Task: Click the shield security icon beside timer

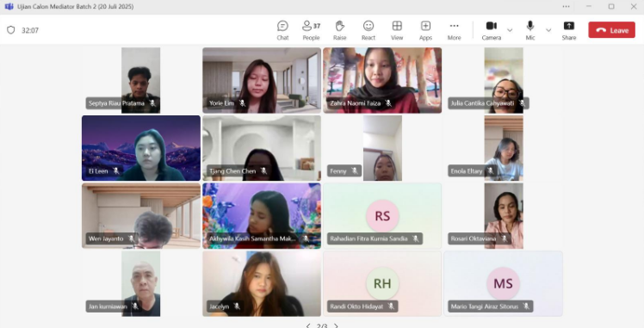Action: pyautogui.click(x=11, y=30)
